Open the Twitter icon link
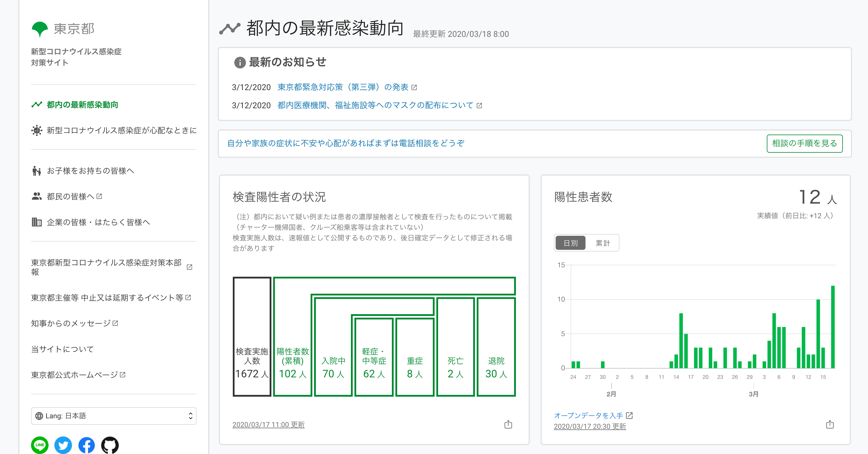868x454 pixels. 63,445
